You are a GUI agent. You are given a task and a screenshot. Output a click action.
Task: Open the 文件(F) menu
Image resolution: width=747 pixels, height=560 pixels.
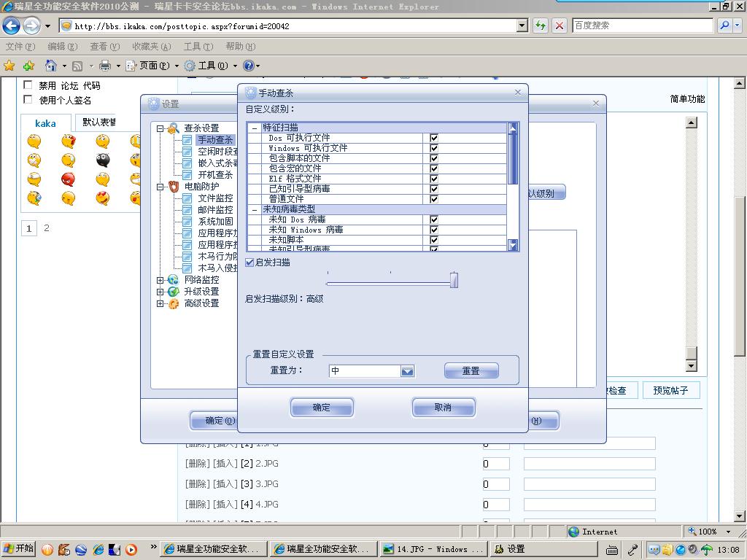20,46
